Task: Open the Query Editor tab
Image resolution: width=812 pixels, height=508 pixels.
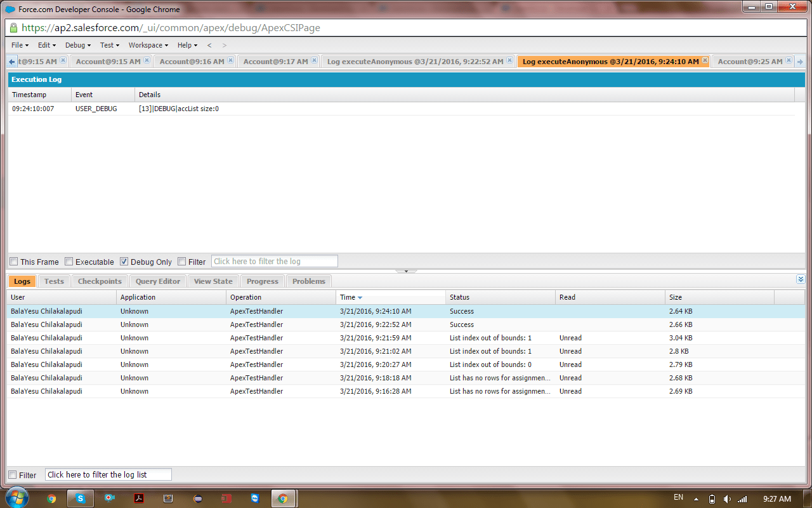Action: (158, 281)
